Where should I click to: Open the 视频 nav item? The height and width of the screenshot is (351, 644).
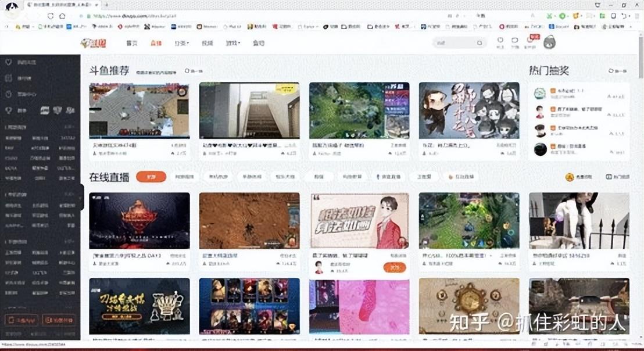click(207, 42)
